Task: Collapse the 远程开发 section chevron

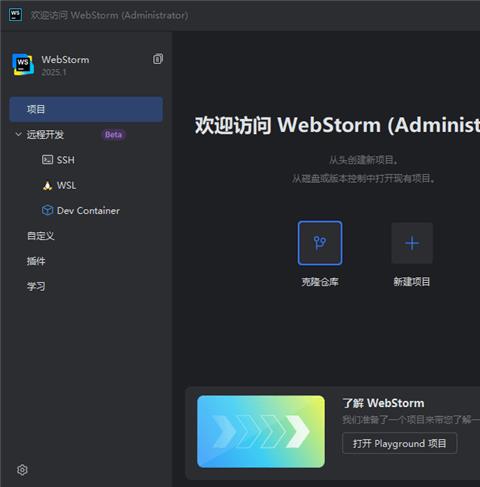Action: [x=18, y=134]
